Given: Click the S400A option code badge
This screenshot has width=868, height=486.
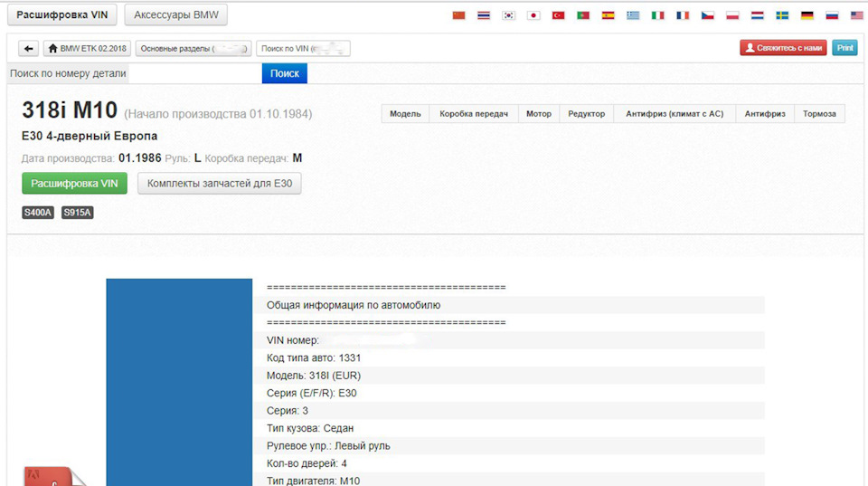Looking at the screenshot, I should tap(38, 213).
